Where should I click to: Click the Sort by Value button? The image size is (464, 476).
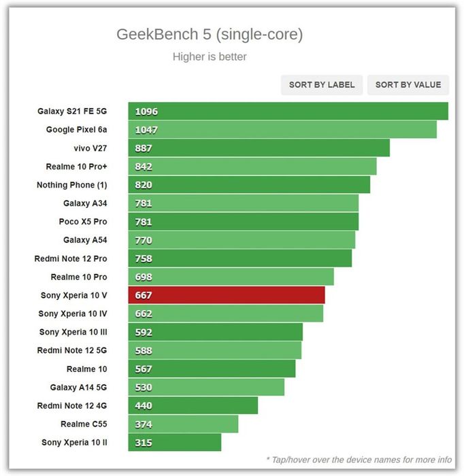click(408, 85)
